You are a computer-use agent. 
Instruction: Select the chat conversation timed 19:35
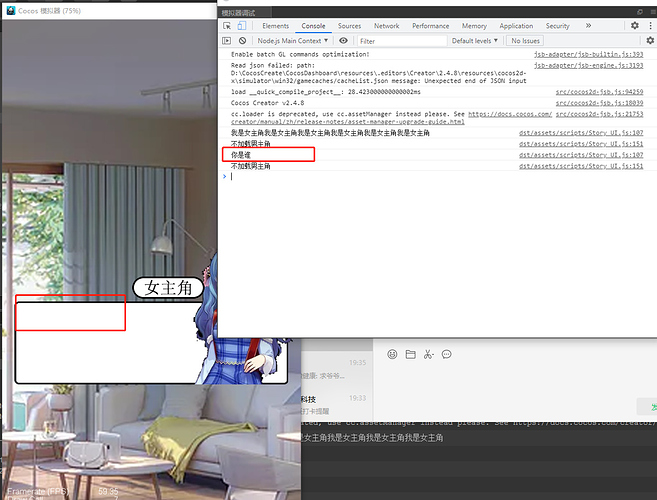pyautogui.click(x=336, y=369)
